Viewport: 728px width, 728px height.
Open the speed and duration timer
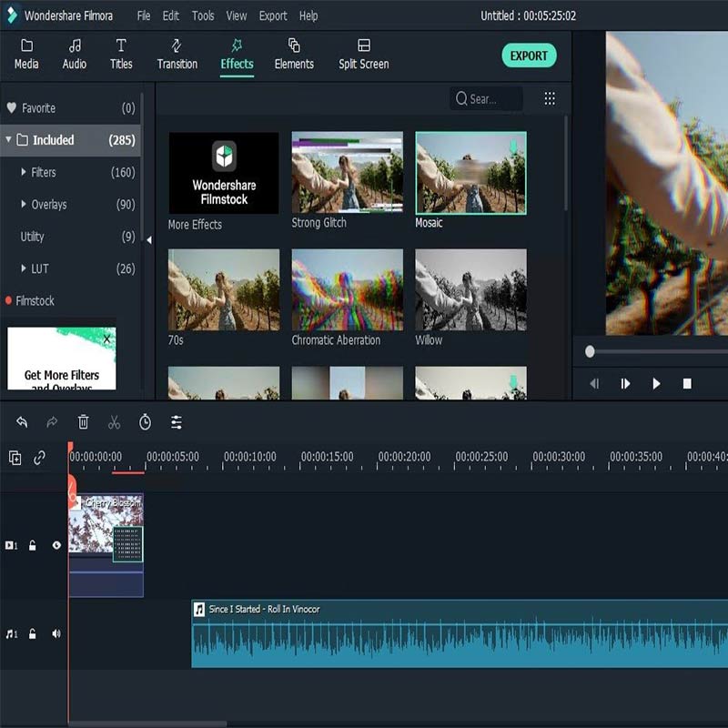(x=145, y=422)
